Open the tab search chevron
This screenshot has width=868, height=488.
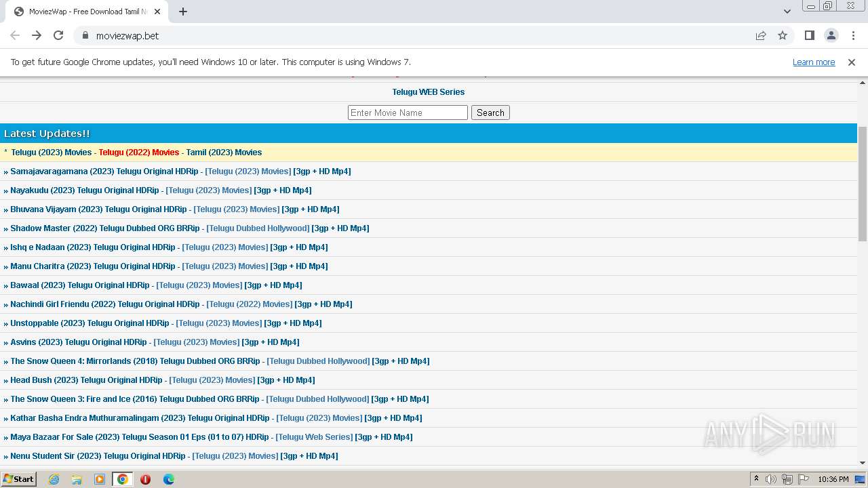pyautogui.click(x=787, y=12)
